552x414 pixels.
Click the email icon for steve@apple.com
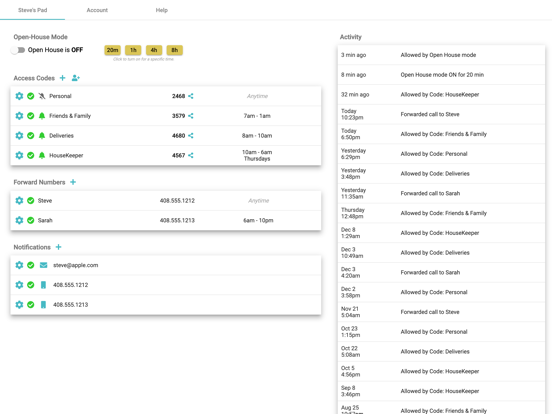pyautogui.click(x=43, y=265)
